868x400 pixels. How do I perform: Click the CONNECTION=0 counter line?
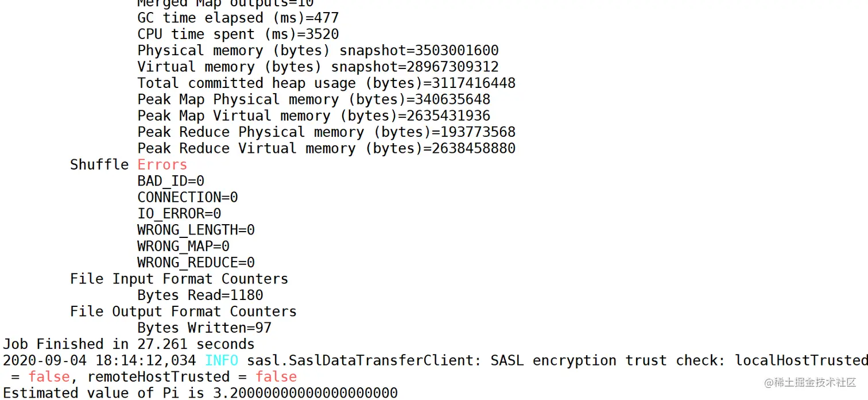pyautogui.click(x=187, y=197)
